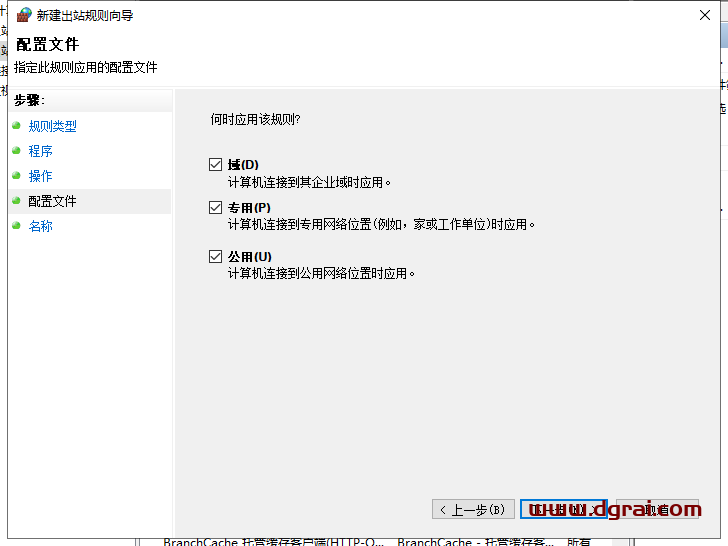Close the 新建出站规则向导 wizard

click(x=705, y=15)
